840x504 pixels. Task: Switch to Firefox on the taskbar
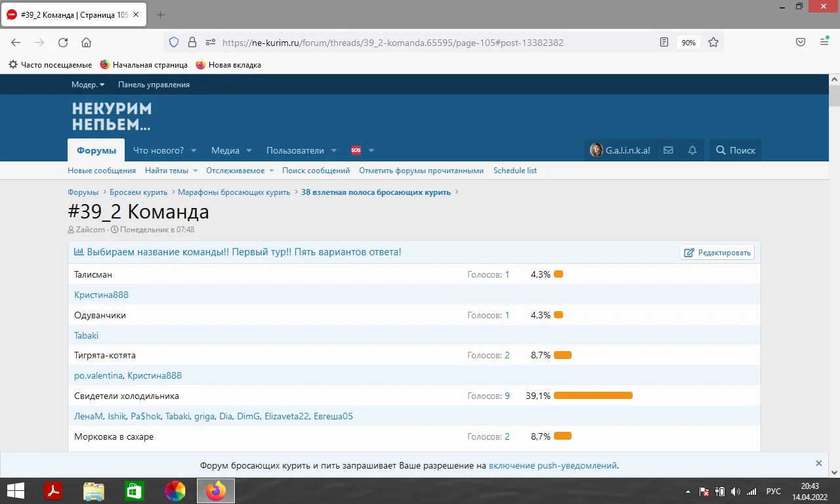[215, 491]
